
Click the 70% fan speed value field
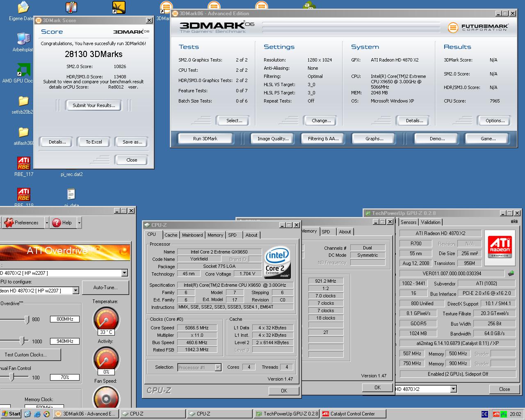pyautogui.click(x=65, y=377)
